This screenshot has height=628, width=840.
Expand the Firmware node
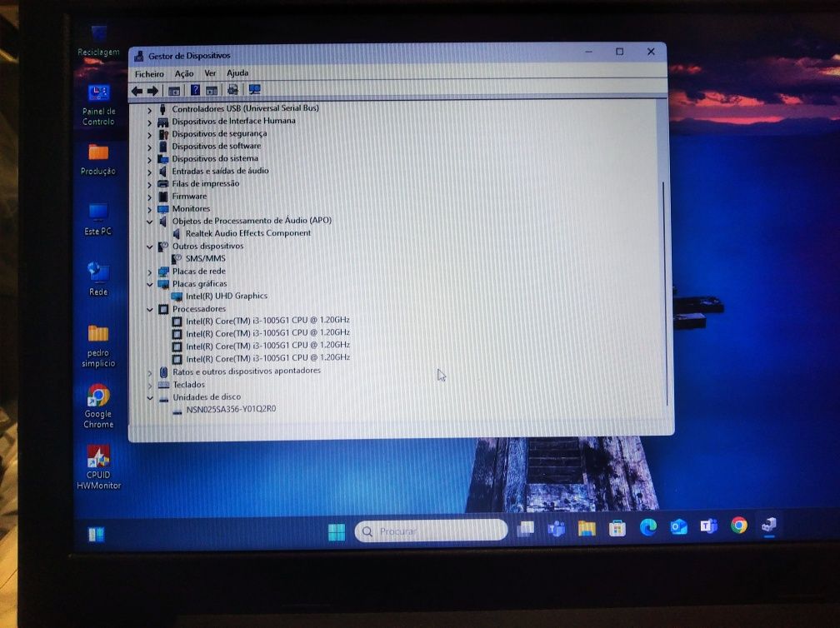149,197
